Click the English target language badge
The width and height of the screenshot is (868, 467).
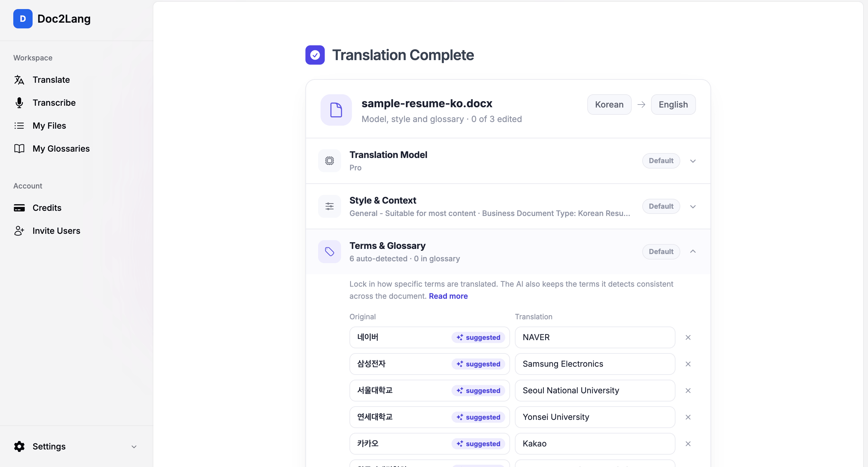(x=673, y=105)
